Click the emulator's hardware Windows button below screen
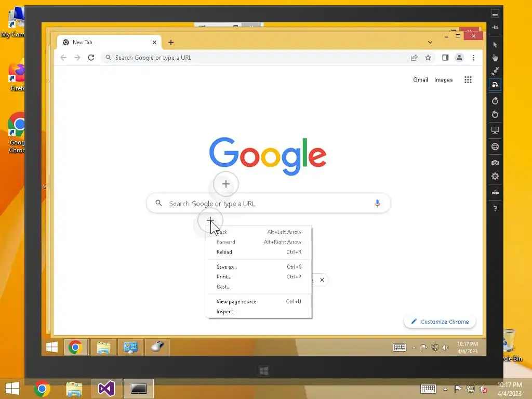 coord(264,370)
